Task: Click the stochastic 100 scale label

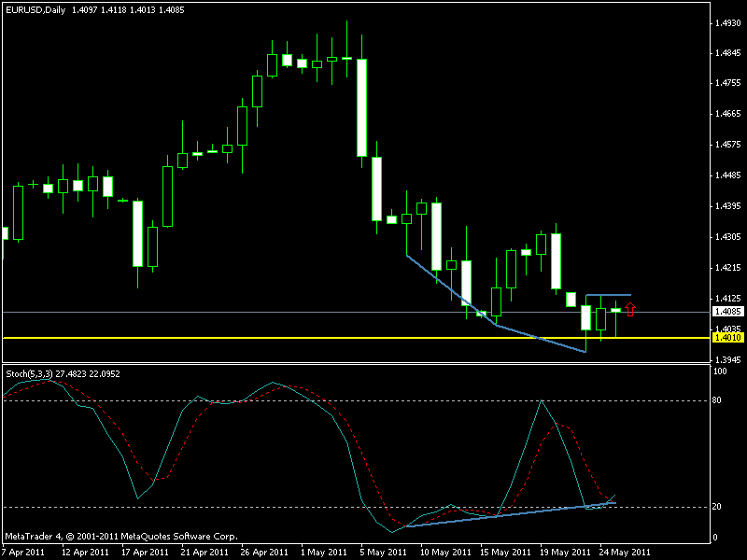Action: pyautogui.click(x=719, y=371)
